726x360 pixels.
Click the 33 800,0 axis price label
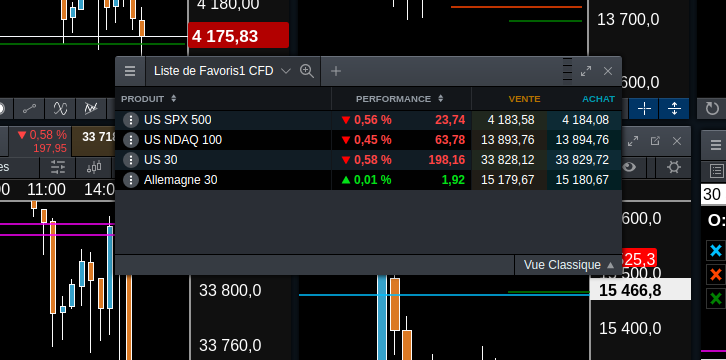[230, 291]
